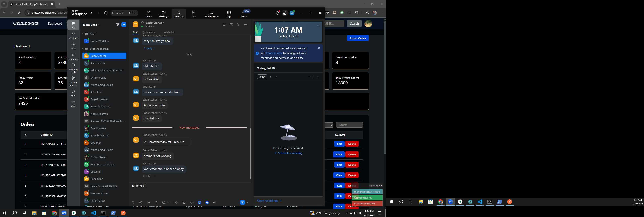Open the Mentions section in sidebar
This screenshot has width=644, height=217.
(73, 35)
